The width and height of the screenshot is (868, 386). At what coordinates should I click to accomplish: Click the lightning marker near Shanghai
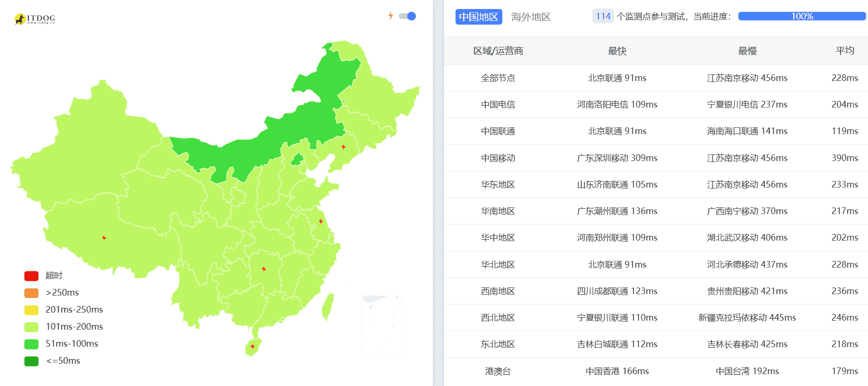(x=322, y=221)
